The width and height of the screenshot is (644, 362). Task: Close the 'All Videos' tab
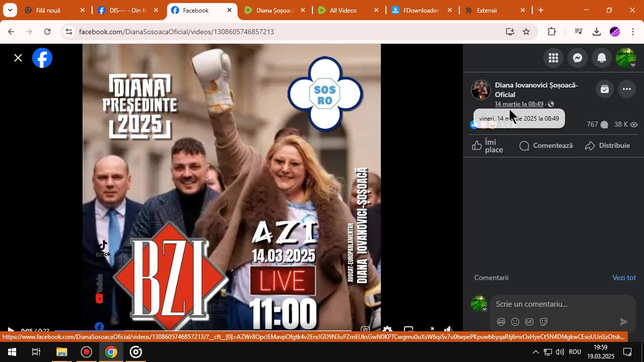click(x=377, y=10)
